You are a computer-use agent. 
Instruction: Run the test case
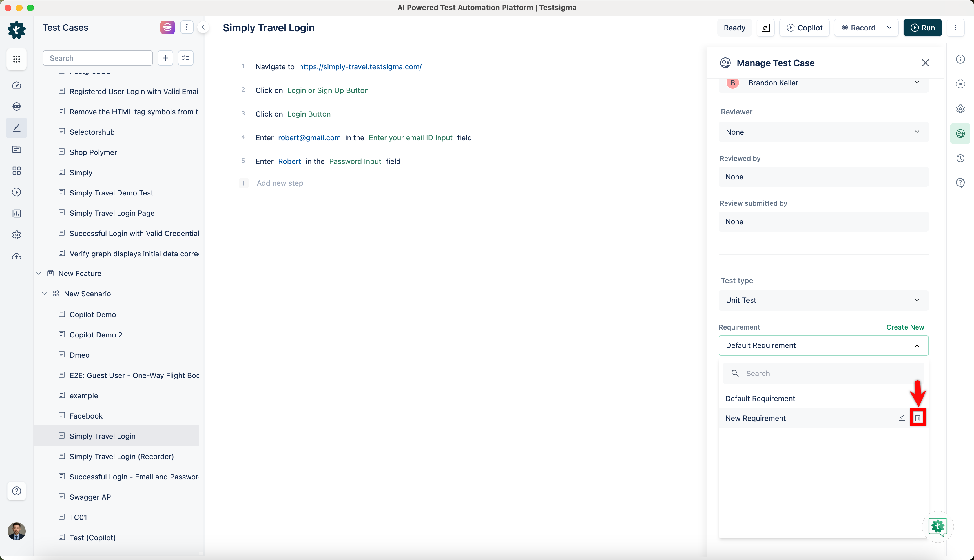pyautogui.click(x=922, y=28)
